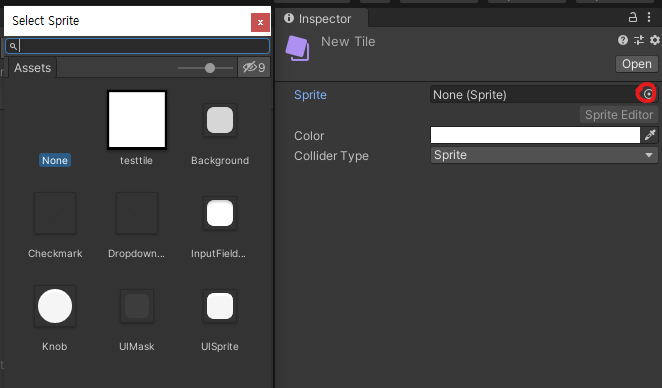Select the UIMask sprite thumbnail
The image size is (662, 388).
point(137,306)
